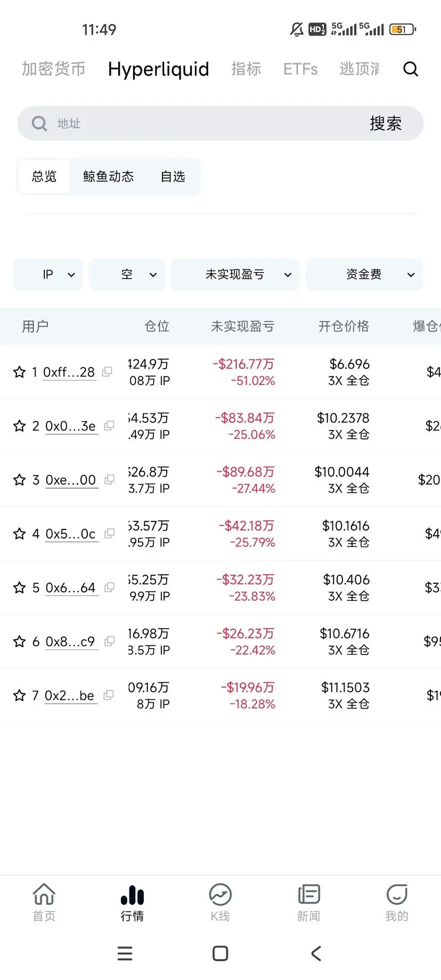Open the 未实现盈亏 sort dropdown
Viewport: 441px width, 980px height.
click(x=235, y=275)
